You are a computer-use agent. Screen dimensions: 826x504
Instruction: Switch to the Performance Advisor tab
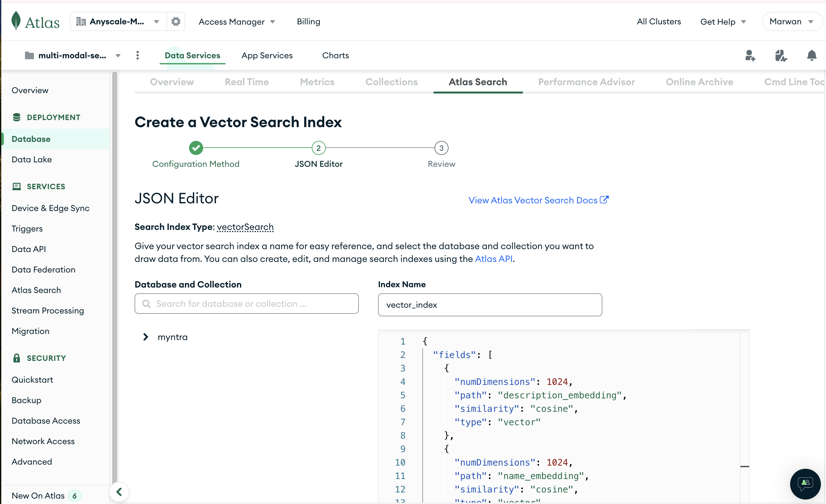(x=586, y=82)
